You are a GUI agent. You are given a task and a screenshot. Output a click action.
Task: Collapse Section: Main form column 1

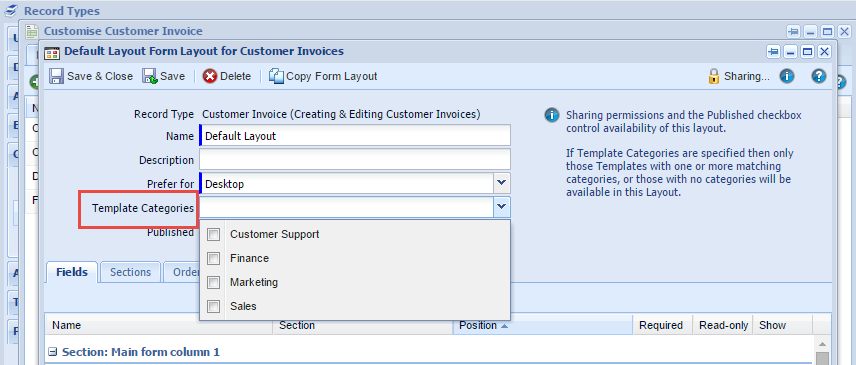click(x=53, y=352)
